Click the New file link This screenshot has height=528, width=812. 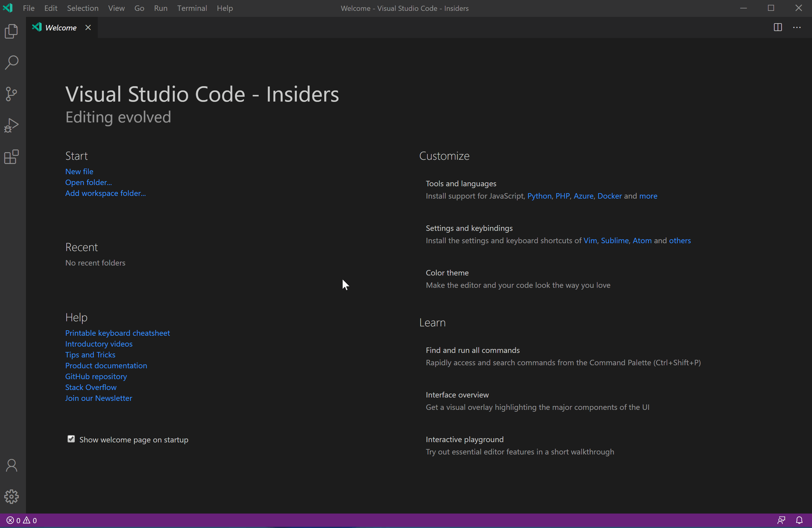click(79, 171)
